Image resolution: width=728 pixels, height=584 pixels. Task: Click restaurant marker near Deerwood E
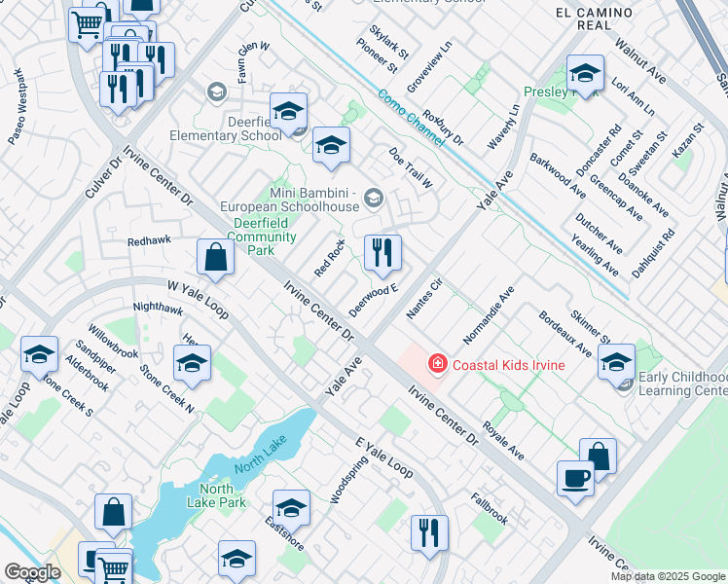click(382, 256)
